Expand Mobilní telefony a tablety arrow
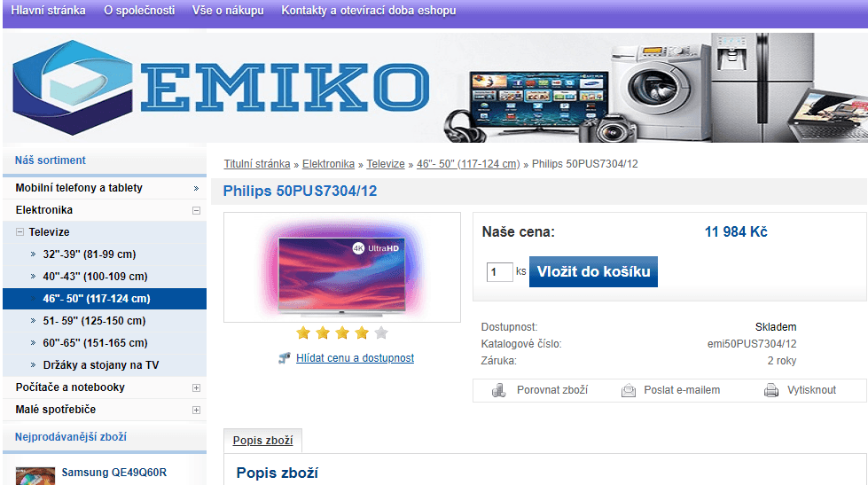Screen dimensions: 868x485 click(196, 188)
